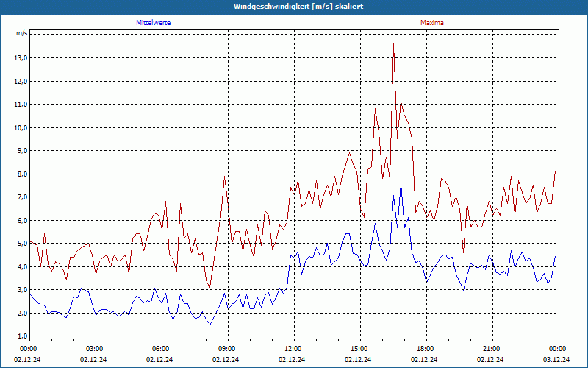Click the "02.12.24" date beneath 12:00
Viewport: 588px width, 368px height.
(x=292, y=359)
